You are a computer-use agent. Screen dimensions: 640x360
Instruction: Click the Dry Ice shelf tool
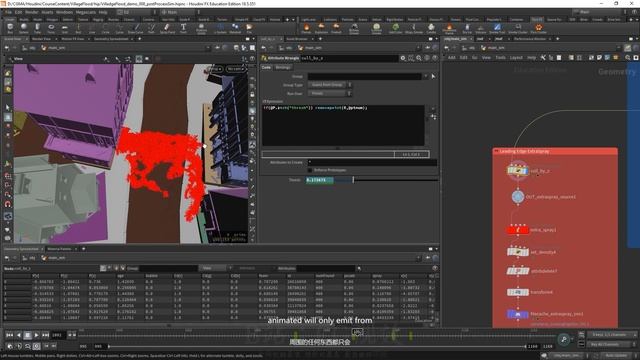coord(467,28)
